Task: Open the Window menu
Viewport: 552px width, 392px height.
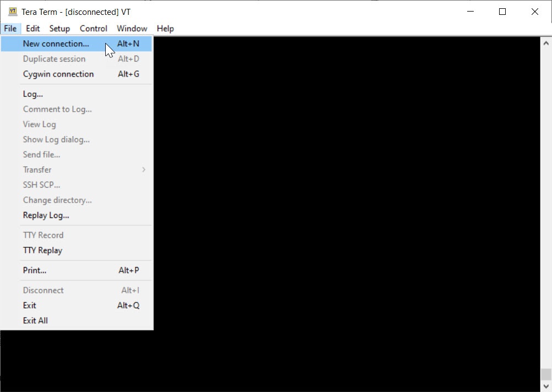Action: click(132, 29)
